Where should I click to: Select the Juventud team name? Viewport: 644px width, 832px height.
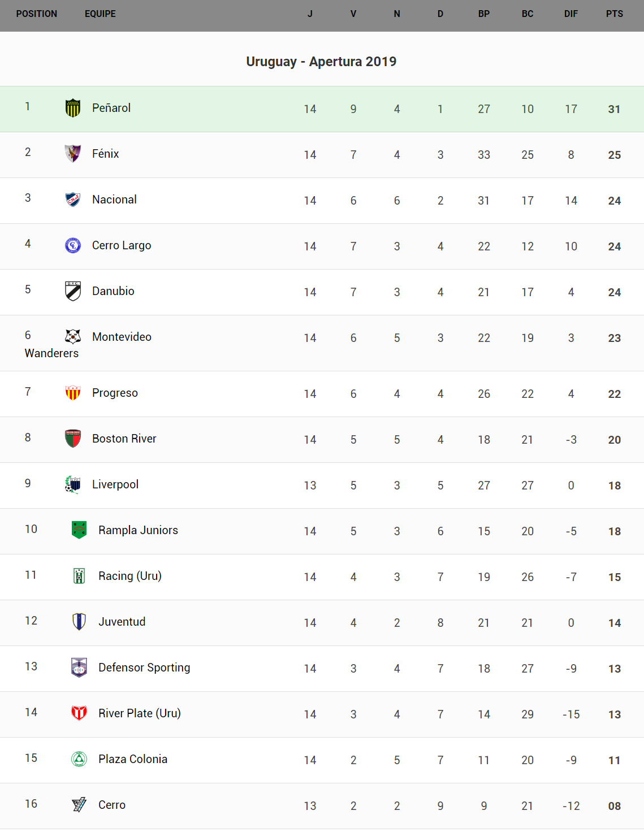click(x=122, y=622)
